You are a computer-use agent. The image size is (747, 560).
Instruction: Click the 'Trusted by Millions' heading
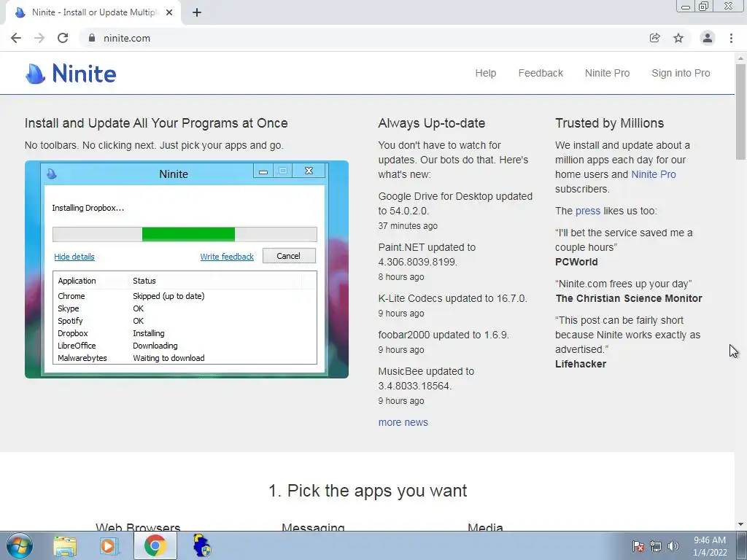point(609,123)
